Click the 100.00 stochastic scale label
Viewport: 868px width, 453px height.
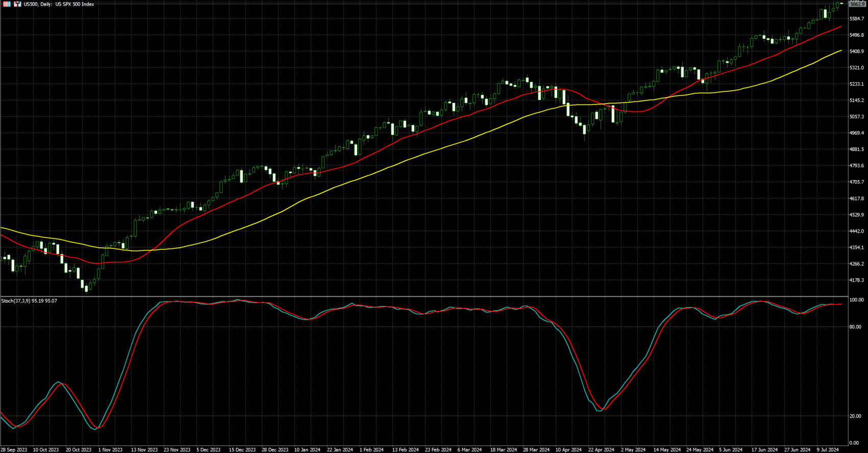(x=856, y=300)
